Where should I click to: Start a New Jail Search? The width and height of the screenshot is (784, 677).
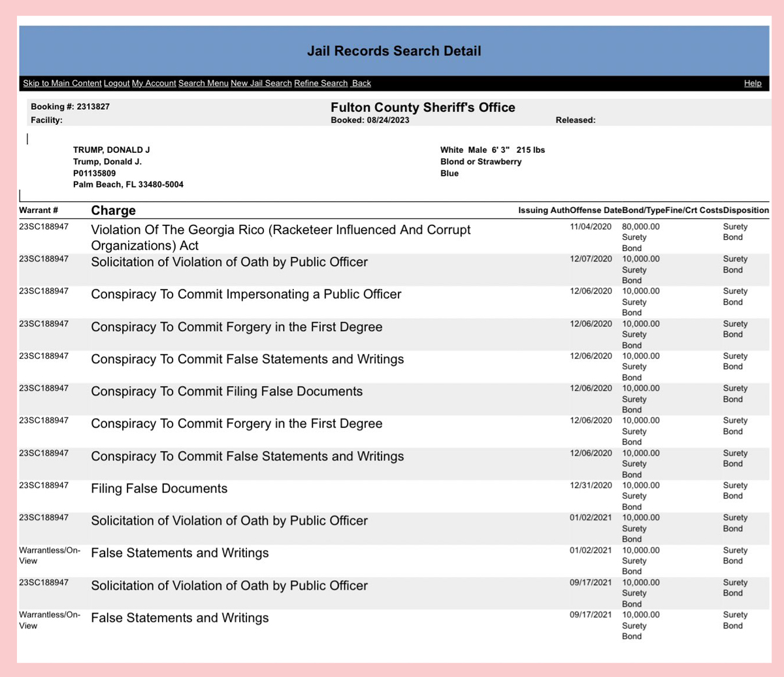[x=261, y=84]
